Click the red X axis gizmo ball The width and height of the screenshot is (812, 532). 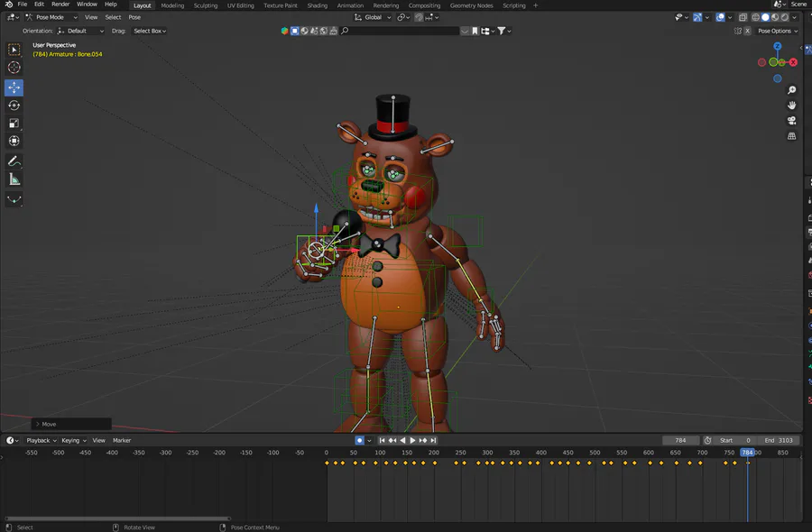793,62
